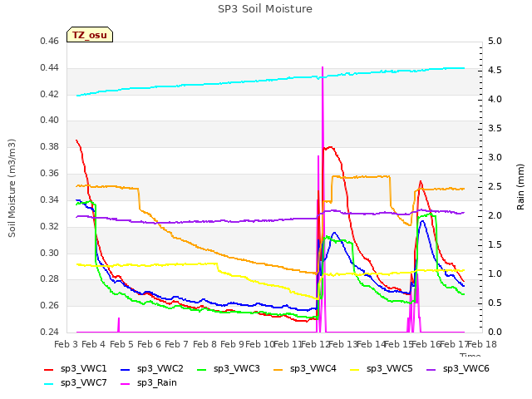
Task: Click the tallest magenta rain spike peak
Action: coord(323,68)
